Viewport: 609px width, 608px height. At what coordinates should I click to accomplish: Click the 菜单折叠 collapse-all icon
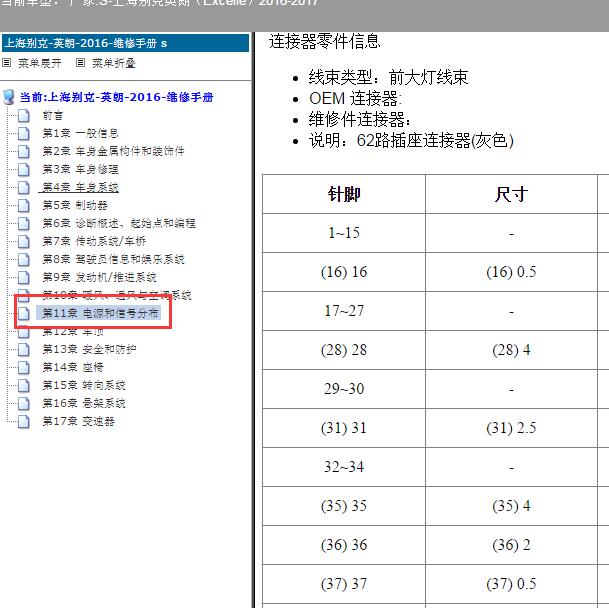point(80,63)
